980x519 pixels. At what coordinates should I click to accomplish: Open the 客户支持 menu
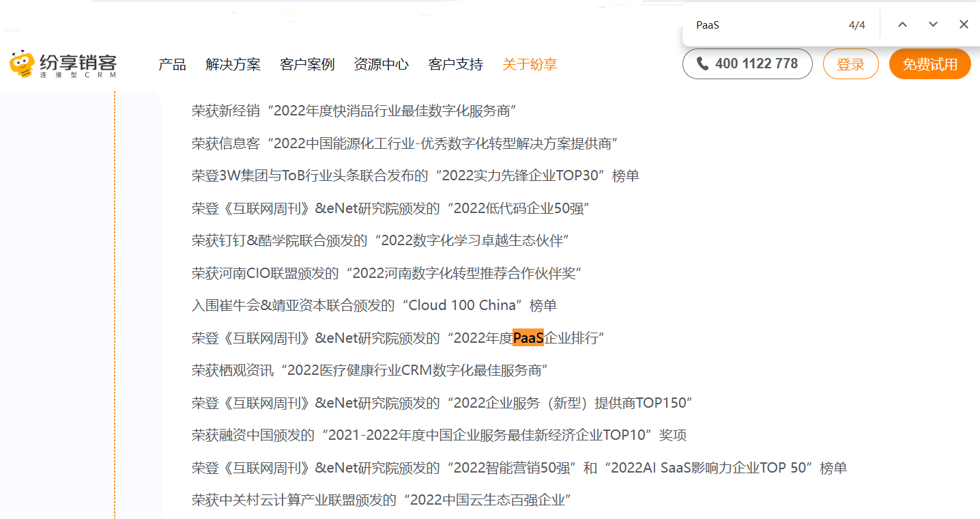pos(455,64)
